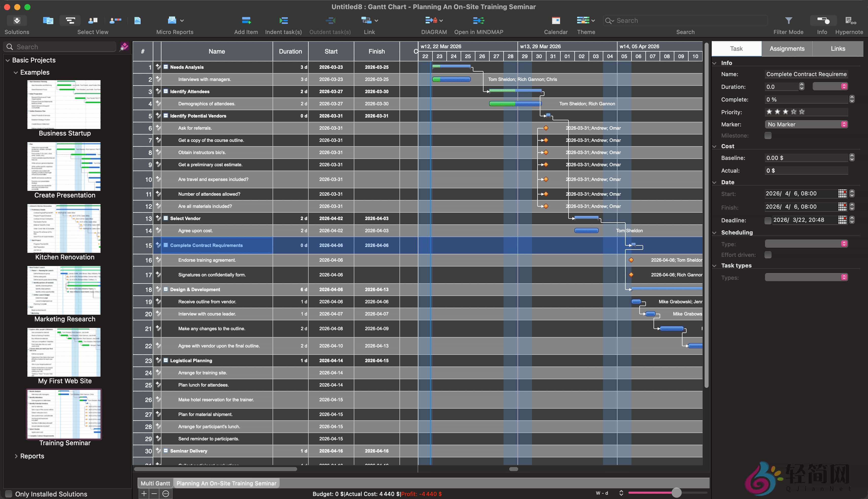Click the Open in MINDMAP icon
The image size is (868, 499).
pos(478,21)
